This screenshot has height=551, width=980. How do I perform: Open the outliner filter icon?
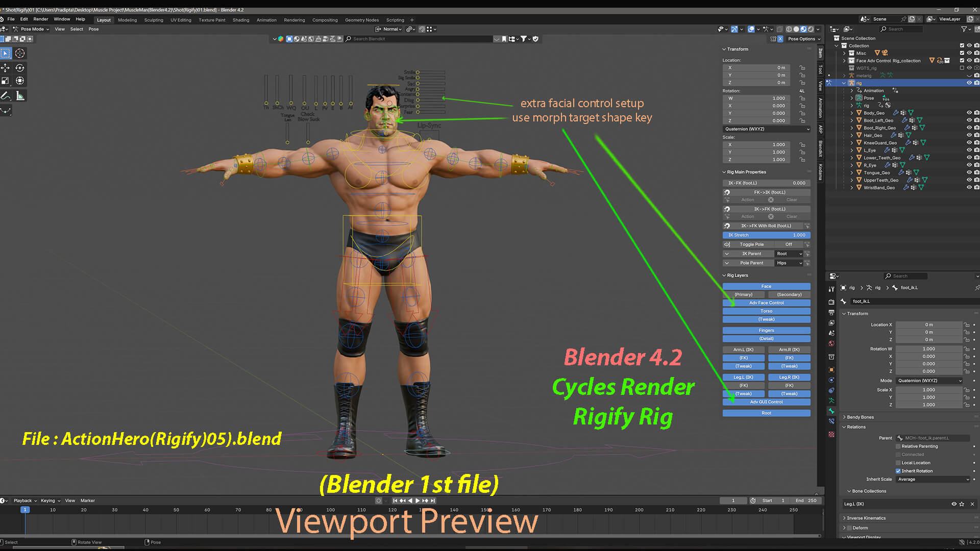point(964,29)
